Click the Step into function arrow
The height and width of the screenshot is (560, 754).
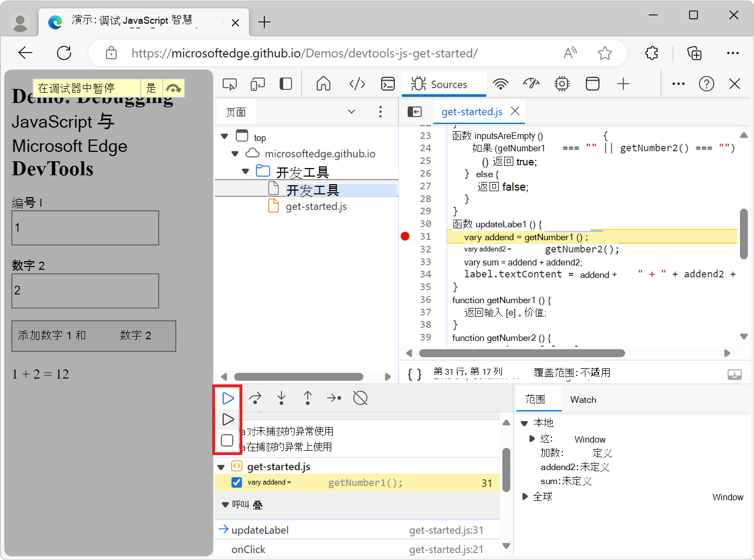click(281, 398)
